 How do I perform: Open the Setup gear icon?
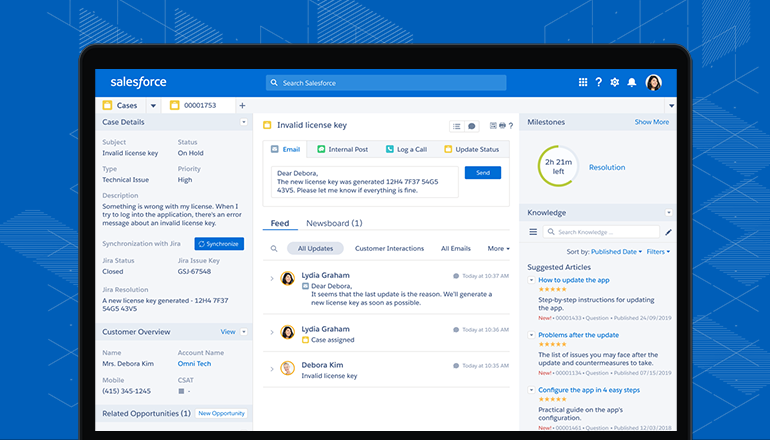(615, 83)
